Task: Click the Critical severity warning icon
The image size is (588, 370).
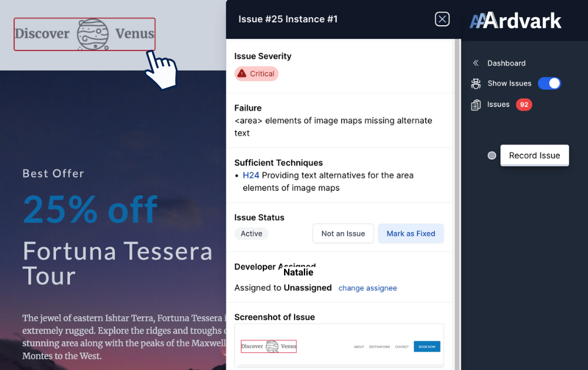Action: tap(242, 74)
